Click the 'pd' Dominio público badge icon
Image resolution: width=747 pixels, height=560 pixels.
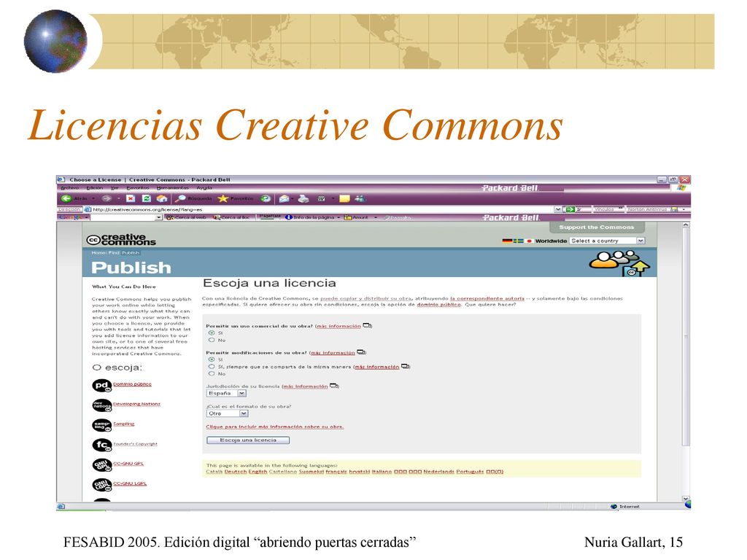[x=101, y=386]
